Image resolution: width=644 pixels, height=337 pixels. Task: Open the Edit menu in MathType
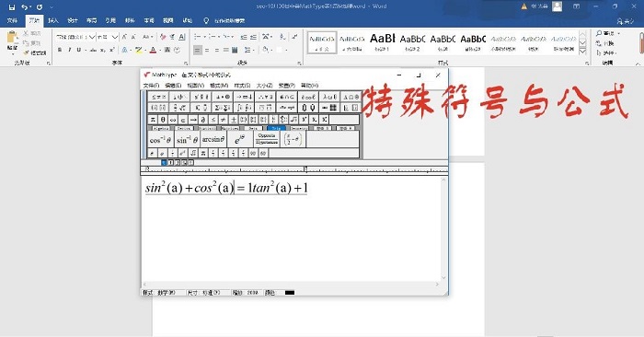tap(173, 86)
